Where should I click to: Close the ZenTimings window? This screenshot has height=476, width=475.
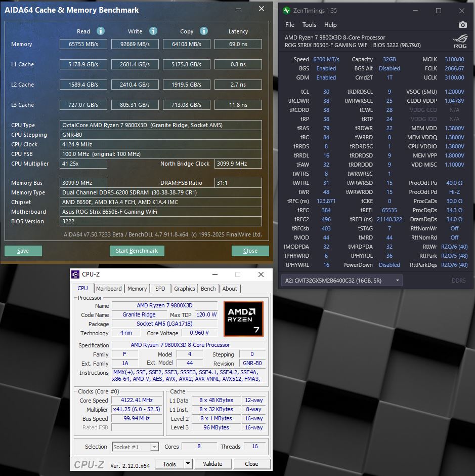pos(462,11)
